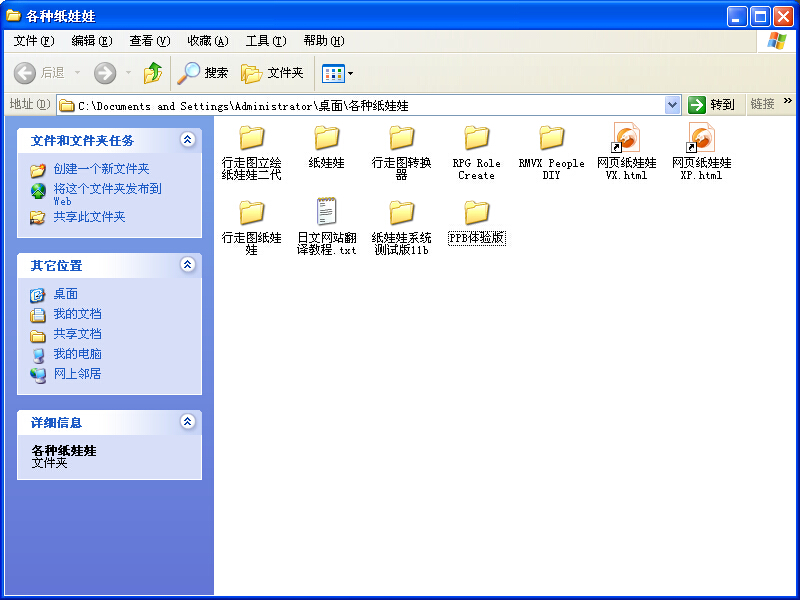Open the 查看(V) menu
Viewport: 800px width, 600px height.
(x=149, y=41)
